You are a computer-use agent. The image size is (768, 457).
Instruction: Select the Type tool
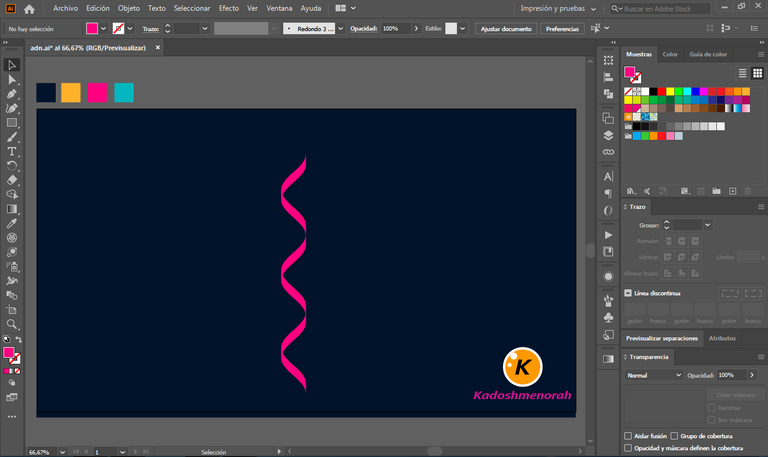[12, 151]
